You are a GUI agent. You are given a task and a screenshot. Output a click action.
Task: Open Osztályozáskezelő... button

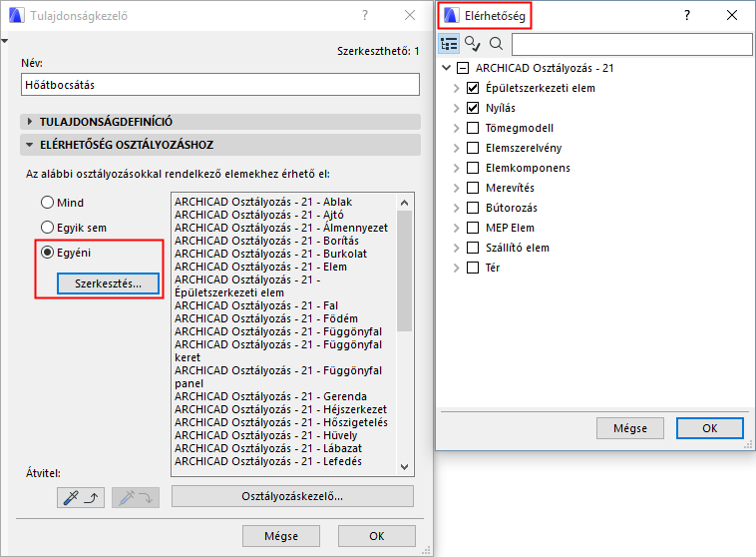(x=292, y=496)
